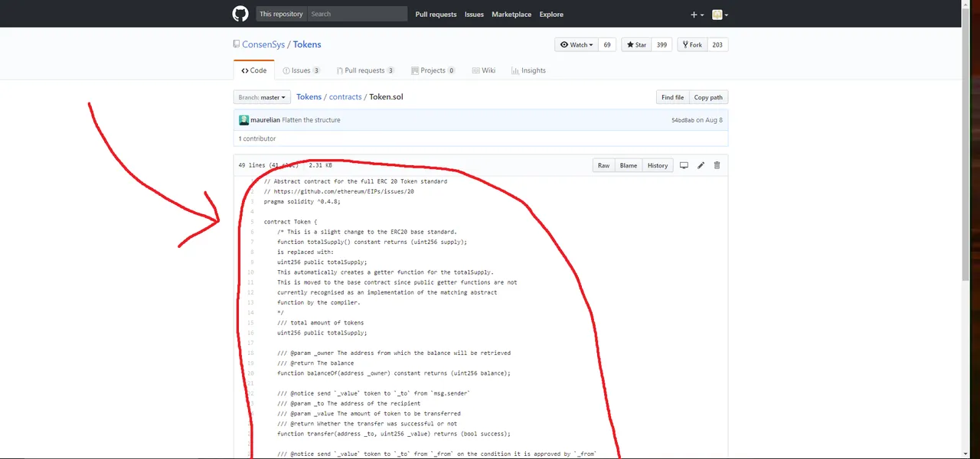This screenshot has height=459, width=980.
Task: Click the History button
Action: click(658, 165)
